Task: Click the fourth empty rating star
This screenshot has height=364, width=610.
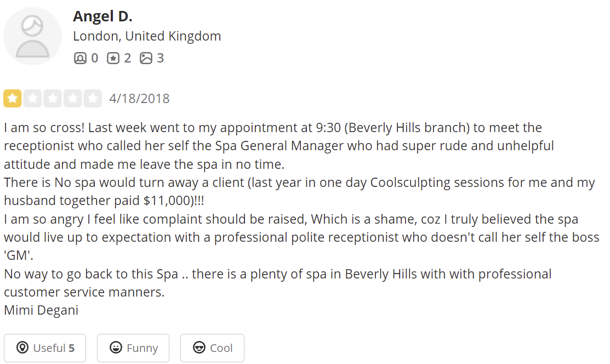Action: [x=73, y=99]
